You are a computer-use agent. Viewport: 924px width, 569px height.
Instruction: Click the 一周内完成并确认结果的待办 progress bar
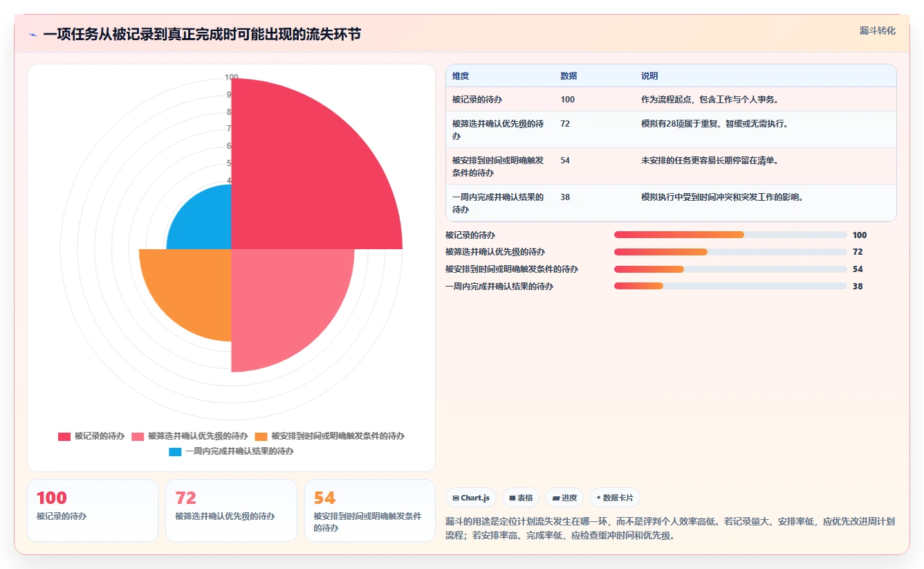(730, 286)
